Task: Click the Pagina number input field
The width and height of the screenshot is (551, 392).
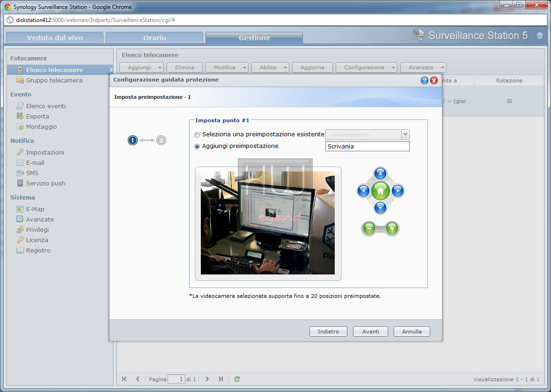Action: (x=176, y=379)
